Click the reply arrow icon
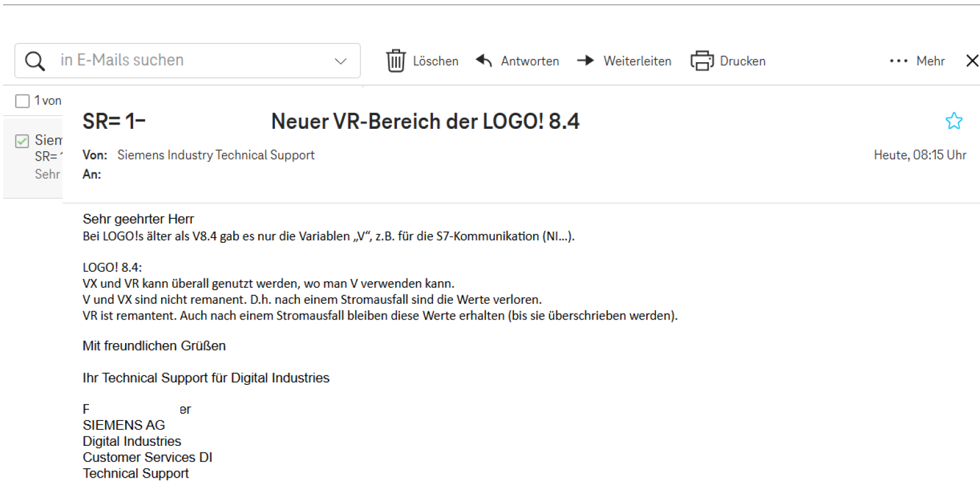Image resolution: width=980 pixels, height=495 pixels. click(484, 60)
